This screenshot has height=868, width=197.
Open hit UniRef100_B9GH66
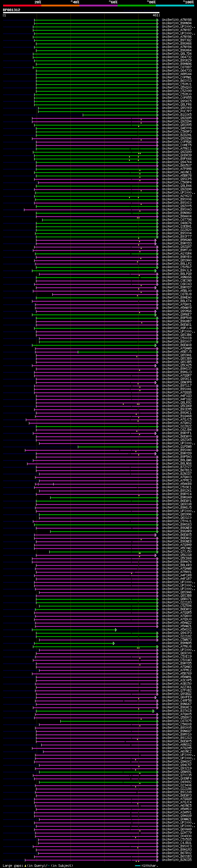coord(176,43)
